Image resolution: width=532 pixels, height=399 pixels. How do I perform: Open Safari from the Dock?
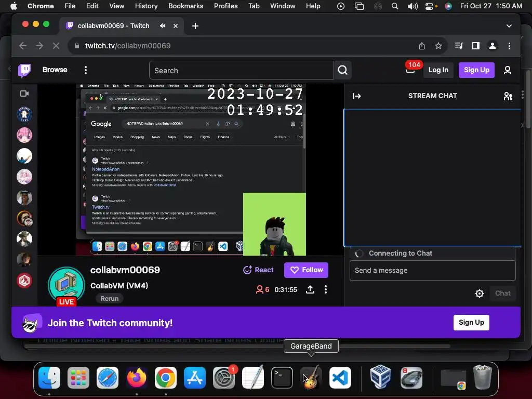point(108,378)
